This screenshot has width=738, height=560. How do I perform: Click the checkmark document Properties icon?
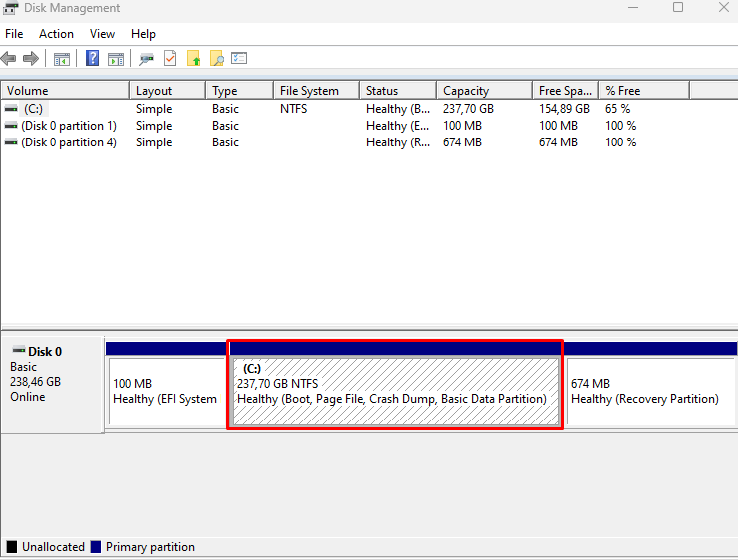pos(170,58)
